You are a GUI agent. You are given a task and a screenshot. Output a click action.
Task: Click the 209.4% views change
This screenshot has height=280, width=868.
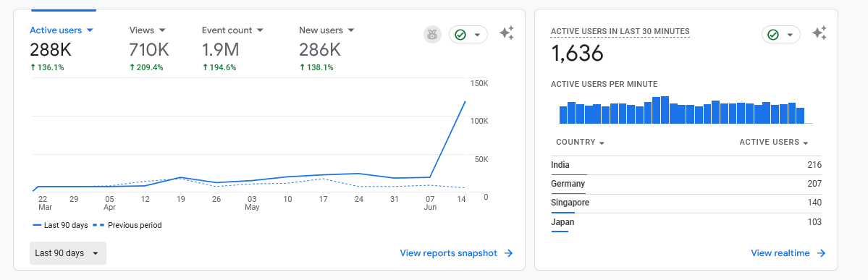coord(147,67)
